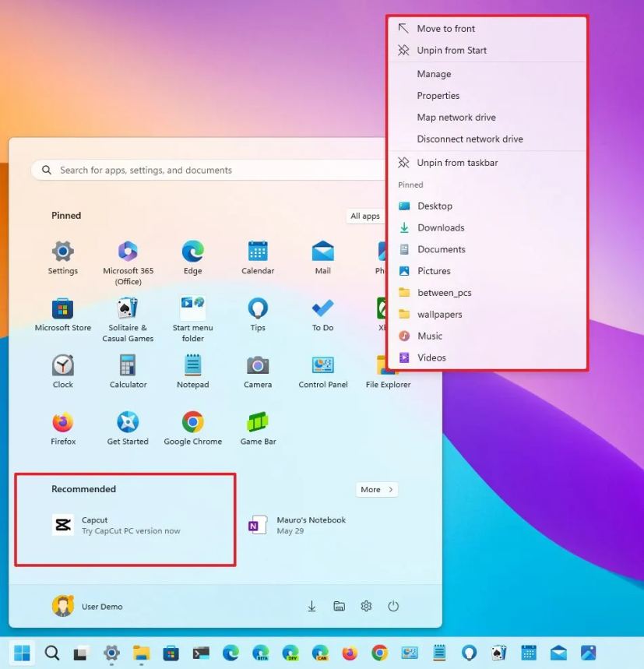Open Edge Canary on the taskbar
This screenshot has height=669, width=644.
(320, 653)
